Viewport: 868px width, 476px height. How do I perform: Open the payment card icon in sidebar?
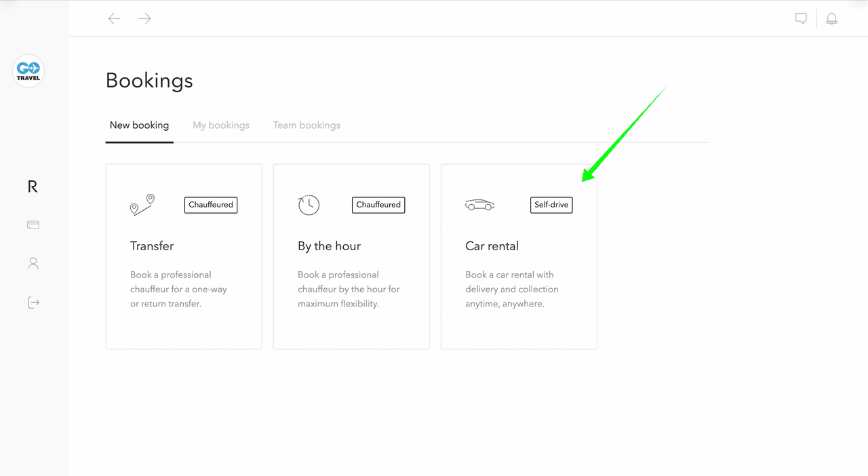point(33,225)
